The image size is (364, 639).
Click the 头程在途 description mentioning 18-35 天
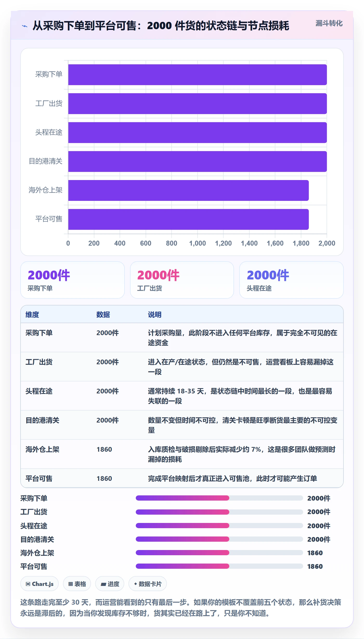click(240, 396)
